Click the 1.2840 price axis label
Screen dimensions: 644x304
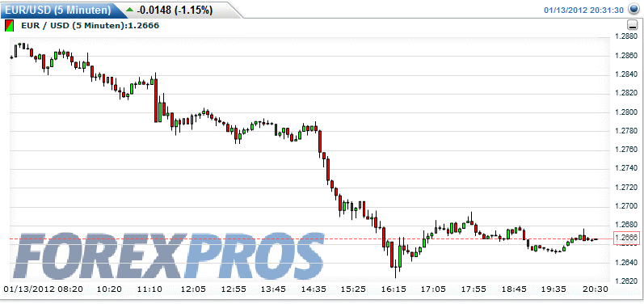click(x=626, y=74)
